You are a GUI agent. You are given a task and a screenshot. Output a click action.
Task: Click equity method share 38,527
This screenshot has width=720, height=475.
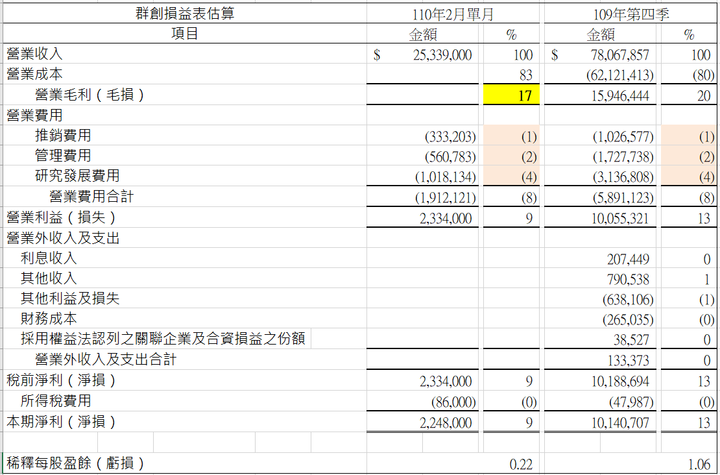[631, 340]
